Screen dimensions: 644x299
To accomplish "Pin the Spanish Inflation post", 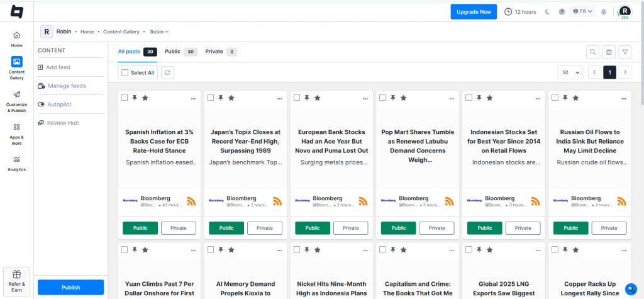I will [135, 98].
